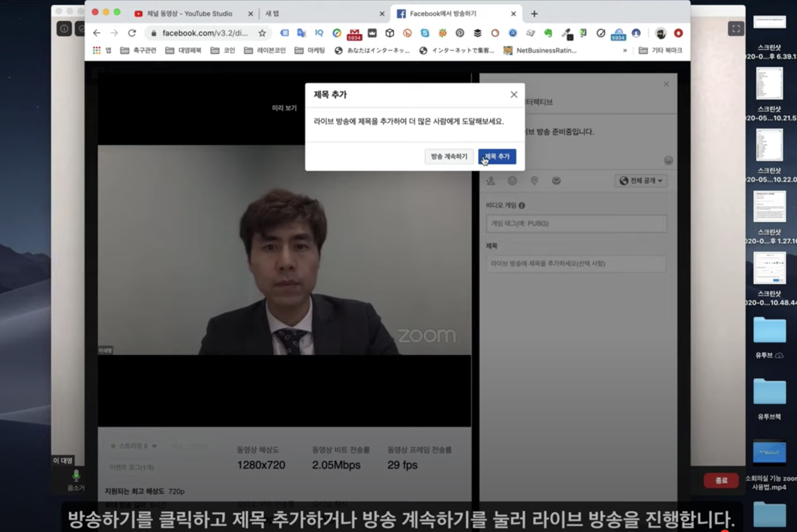797x532 pixels.
Task: Click the 게임 태그 input field
Action: tap(576, 224)
